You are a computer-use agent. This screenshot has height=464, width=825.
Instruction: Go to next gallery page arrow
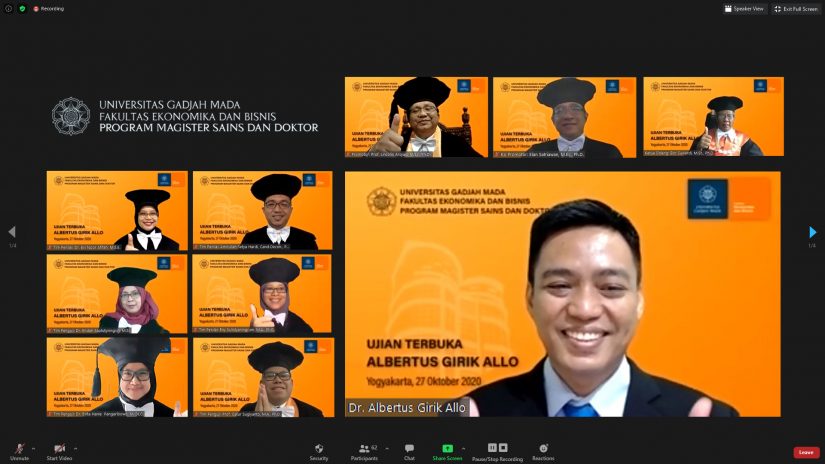click(x=812, y=232)
